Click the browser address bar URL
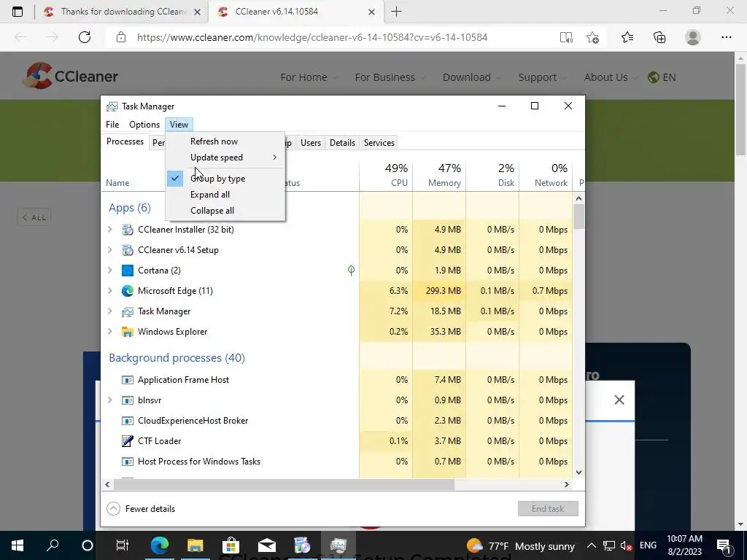 pos(312,37)
